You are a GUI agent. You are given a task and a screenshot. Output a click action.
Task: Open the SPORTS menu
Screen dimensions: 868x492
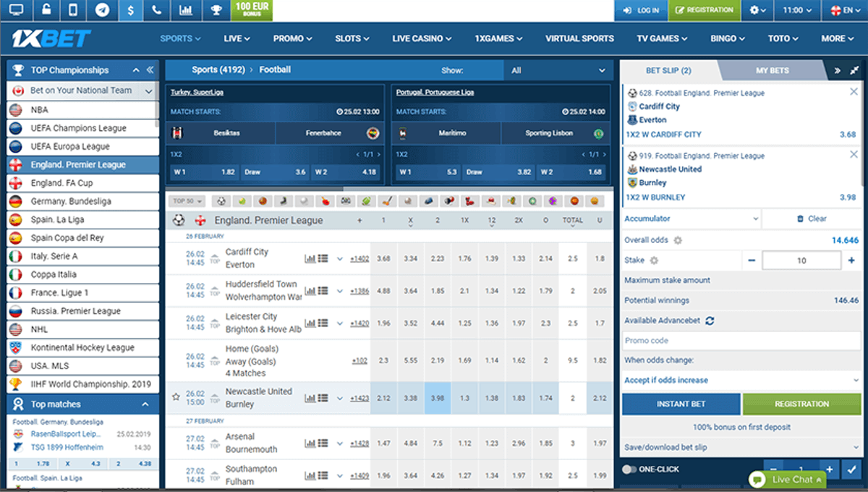pyautogui.click(x=180, y=38)
